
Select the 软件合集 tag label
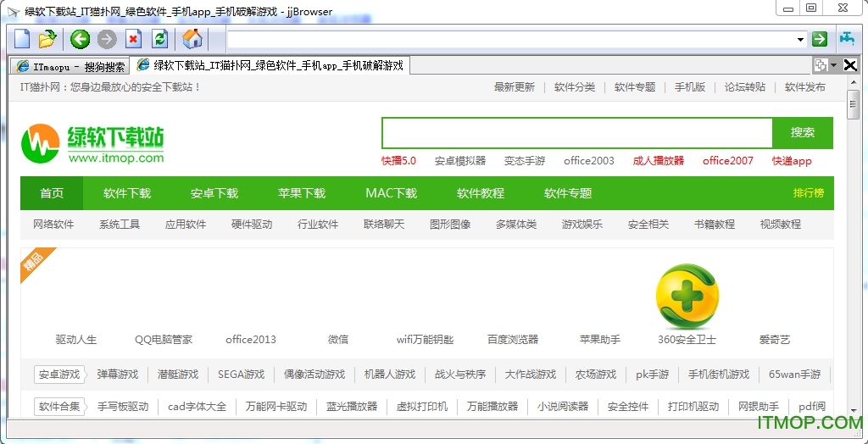tap(58, 407)
